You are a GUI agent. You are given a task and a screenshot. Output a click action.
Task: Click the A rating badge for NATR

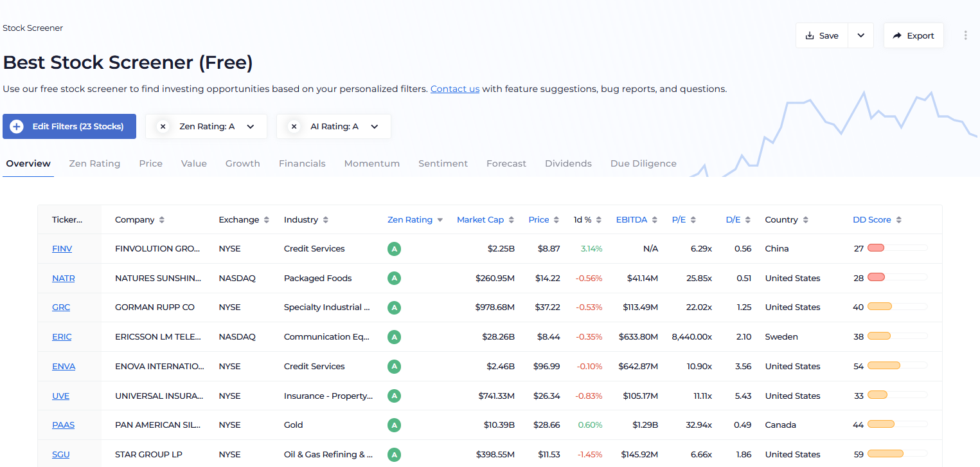(395, 279)
